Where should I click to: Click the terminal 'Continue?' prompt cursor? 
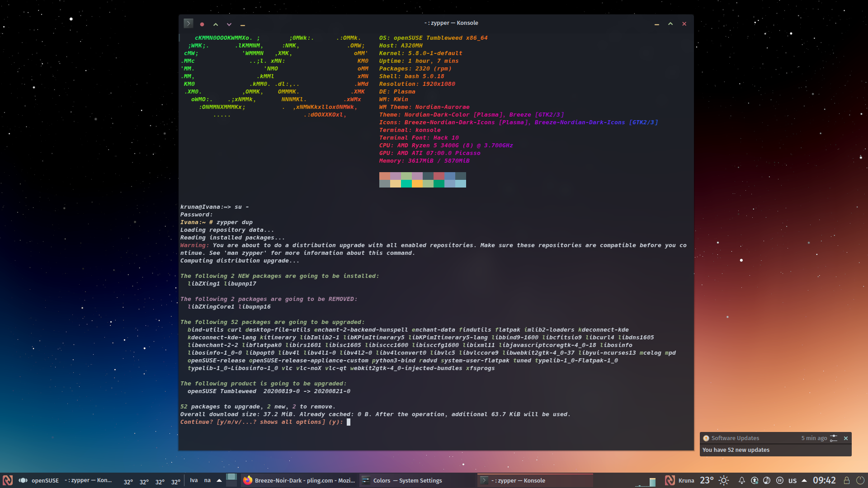pos(349,422)
